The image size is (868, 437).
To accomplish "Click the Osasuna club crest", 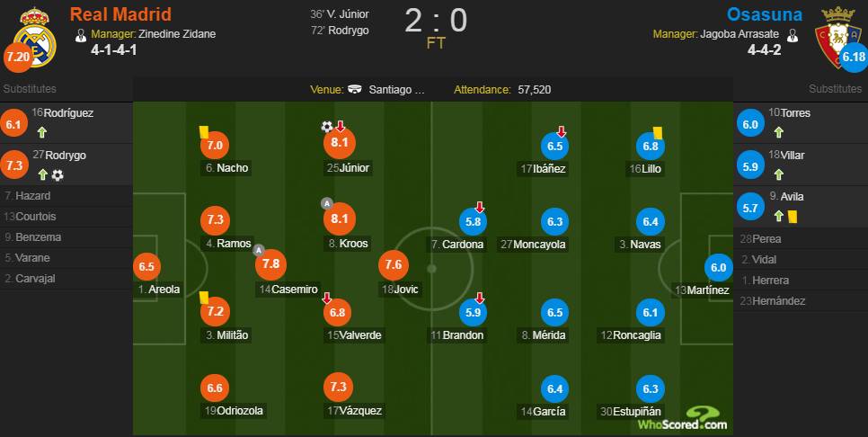I will [x=837, y=37].
